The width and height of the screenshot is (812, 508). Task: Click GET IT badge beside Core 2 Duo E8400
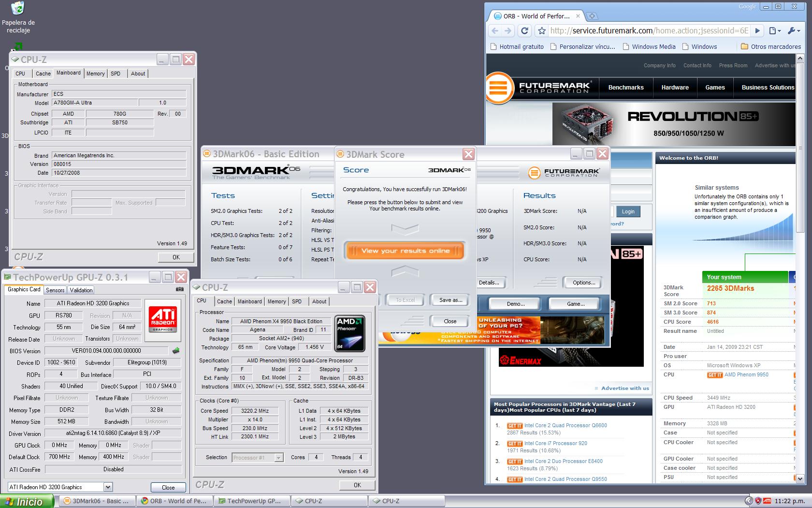coord(514,462)
